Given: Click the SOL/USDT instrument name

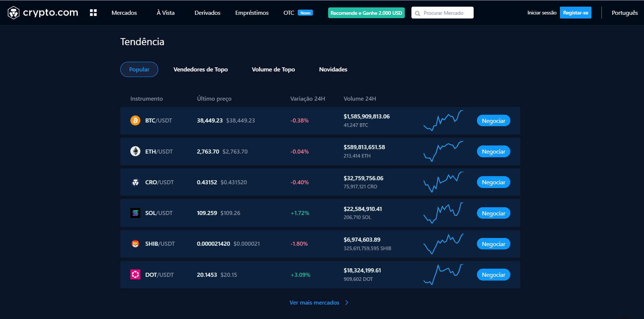Looking at the screenshot, I should [159, 213].
